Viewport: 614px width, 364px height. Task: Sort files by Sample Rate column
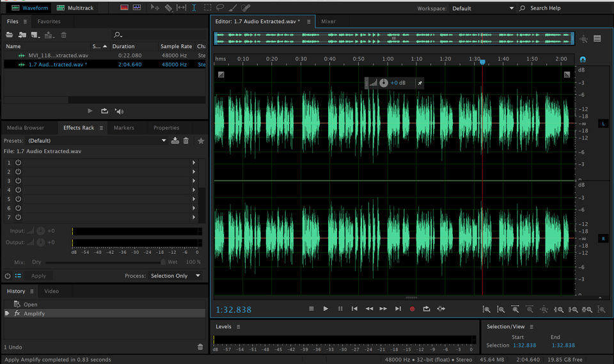tap(177, 46)
